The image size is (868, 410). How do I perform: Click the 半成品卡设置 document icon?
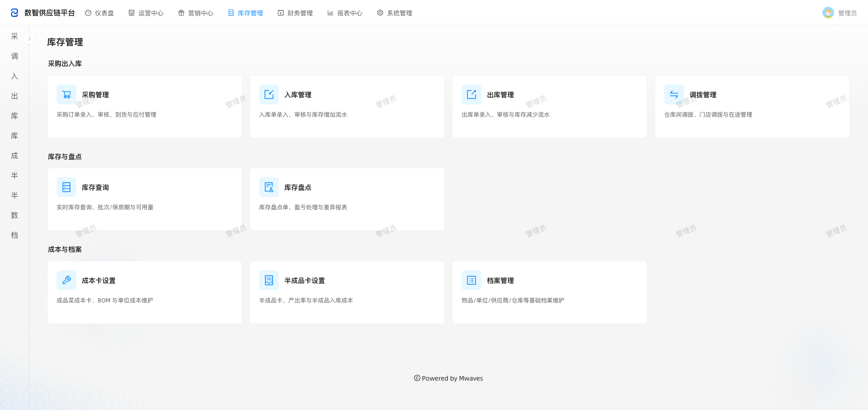(269, 280)
